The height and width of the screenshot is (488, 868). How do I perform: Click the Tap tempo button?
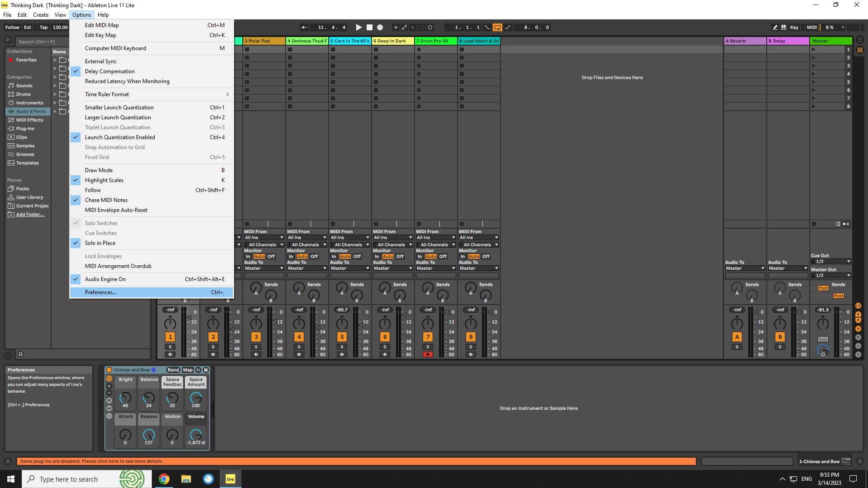43,28
